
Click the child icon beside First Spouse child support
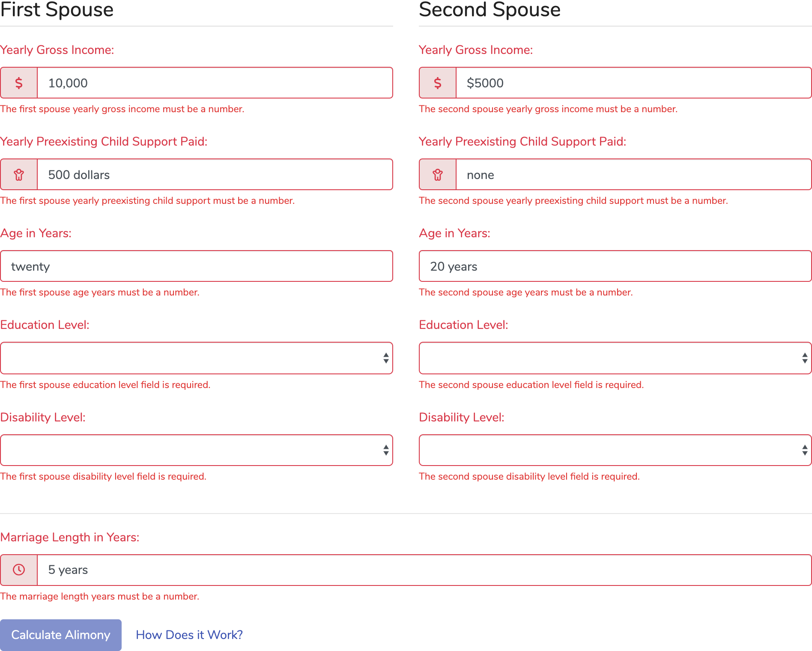[19, 175]
